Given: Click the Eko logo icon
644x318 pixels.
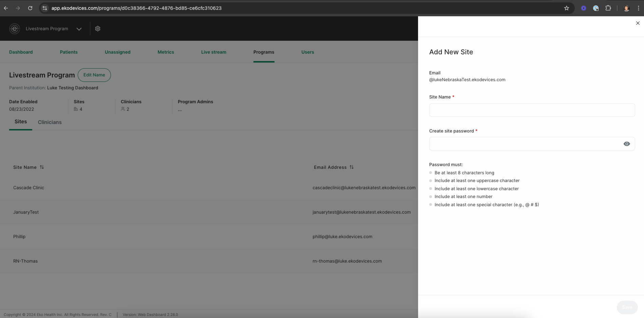Looking at the screenshot, I should pos(15,29).
